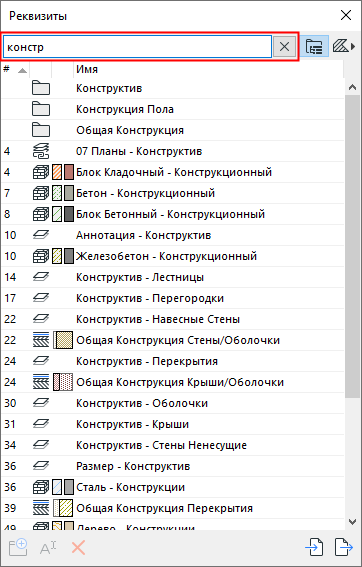
Task: Clear the search field with the X button
Action: point(284,47)
